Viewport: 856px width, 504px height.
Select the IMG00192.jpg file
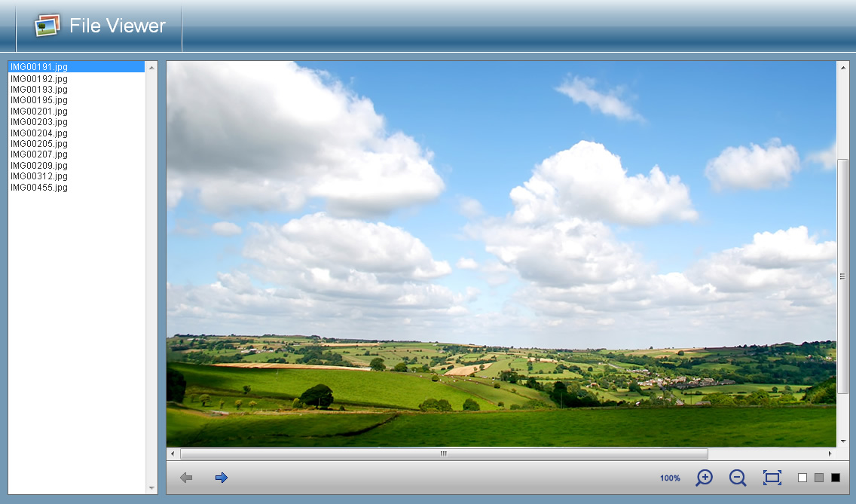pos(39,78)
